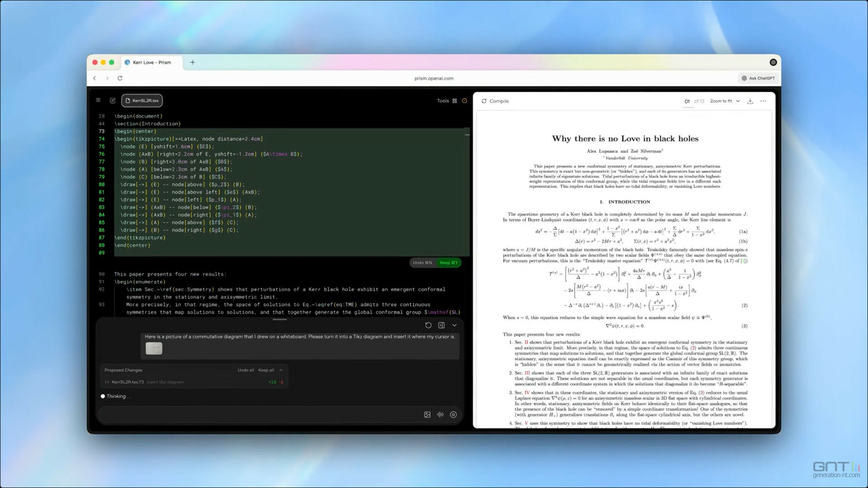This screenshot has width=868, height=488.
Task: Open the Zoom to fit dropdown
Action: [x=725, y=101]
